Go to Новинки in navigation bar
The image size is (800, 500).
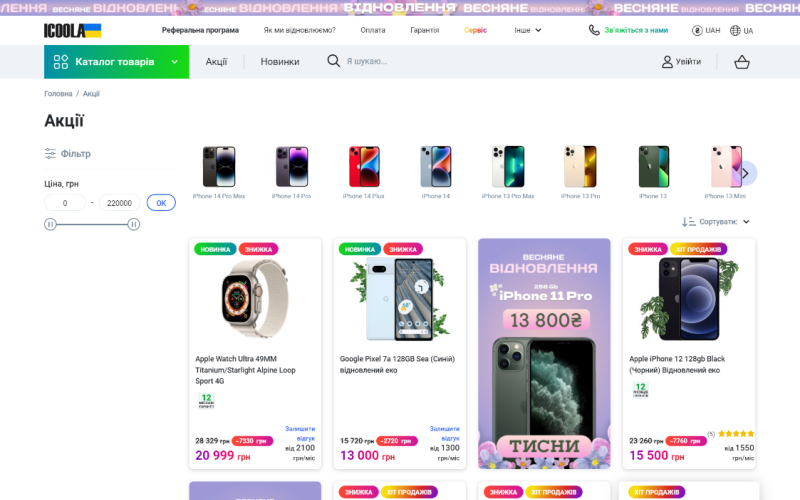click(280, 62)
